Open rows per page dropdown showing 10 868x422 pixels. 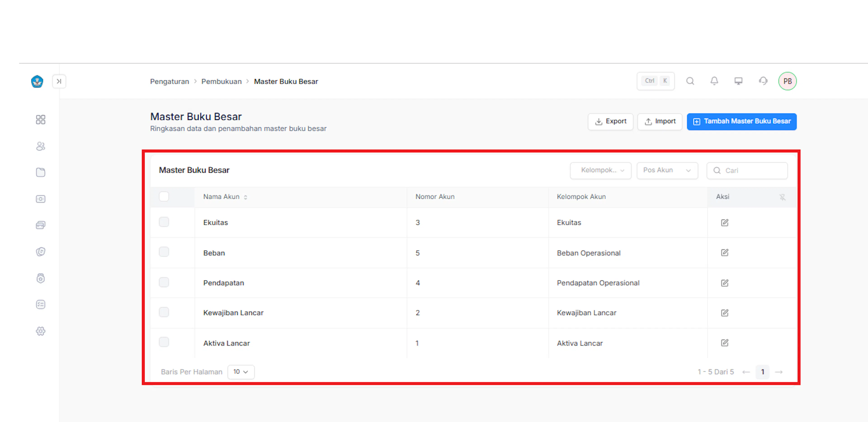point(241,372)
